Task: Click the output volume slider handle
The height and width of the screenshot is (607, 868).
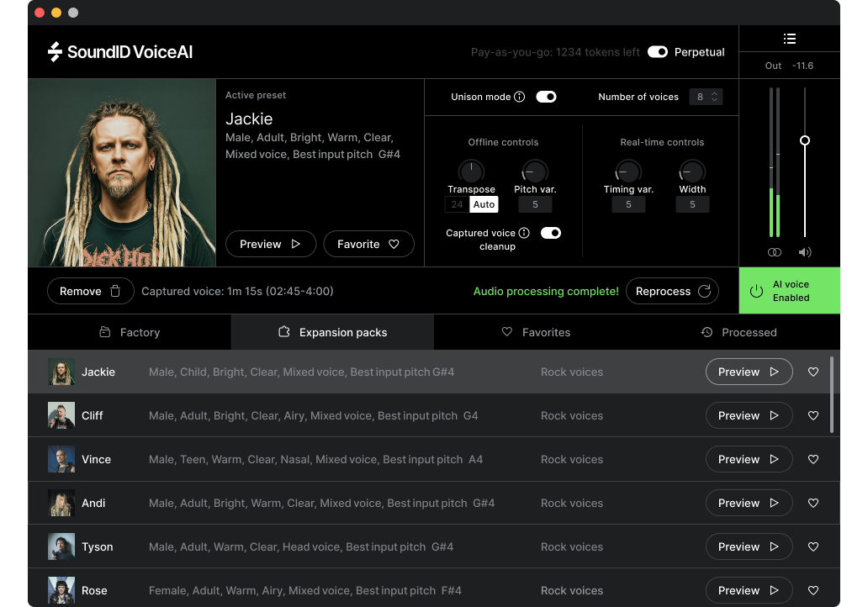Action: 805,140
